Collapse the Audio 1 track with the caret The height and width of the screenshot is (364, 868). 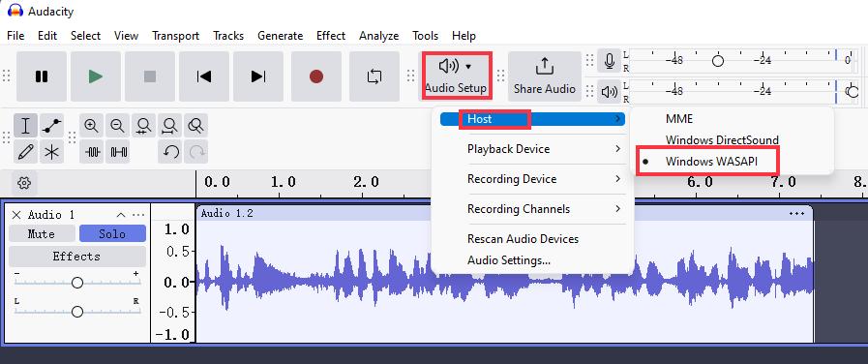pos(121,215)
